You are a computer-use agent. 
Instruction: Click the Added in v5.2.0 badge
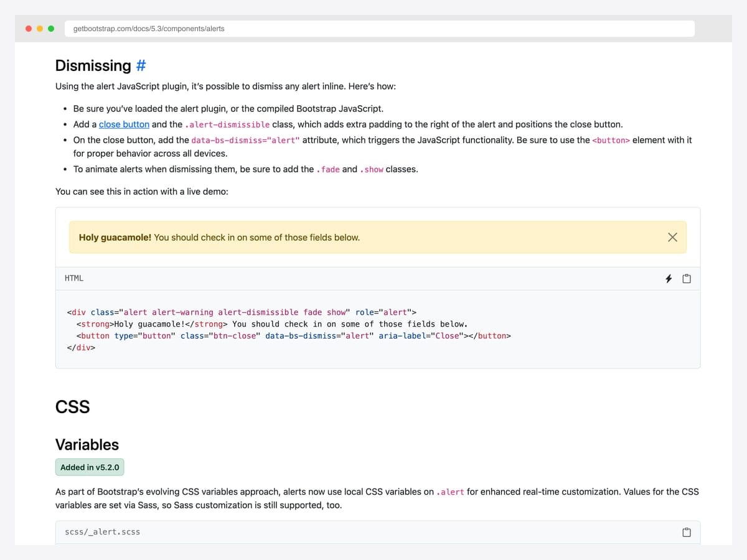click(x=90, y=467)
